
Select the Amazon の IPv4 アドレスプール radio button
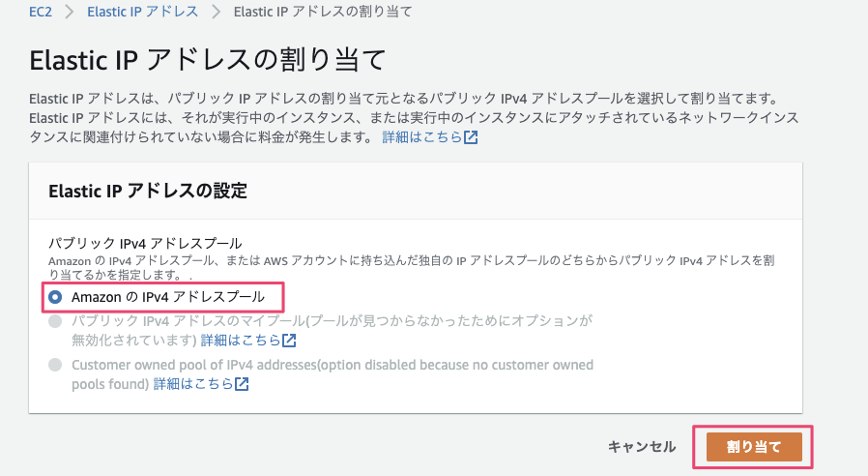[55, 296]
